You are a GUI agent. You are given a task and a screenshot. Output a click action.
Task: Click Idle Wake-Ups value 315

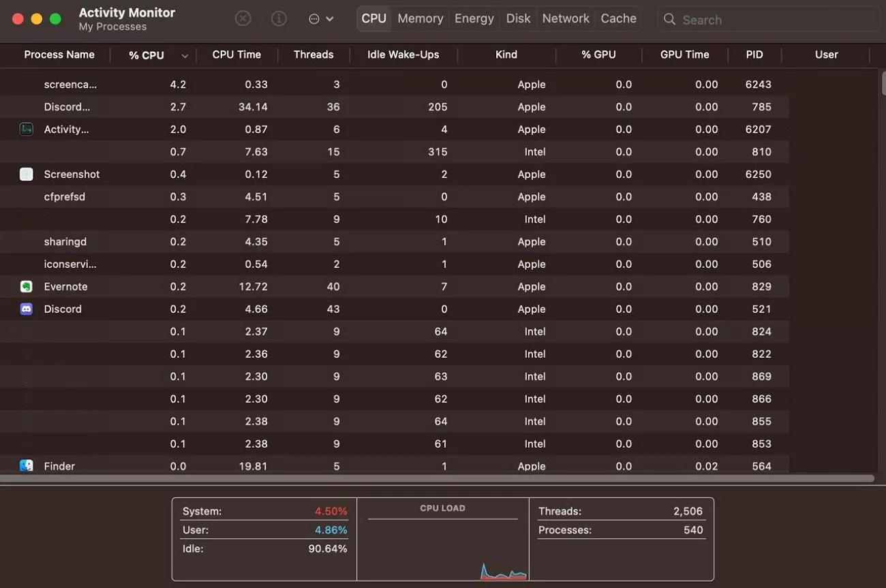coord(438,152)
